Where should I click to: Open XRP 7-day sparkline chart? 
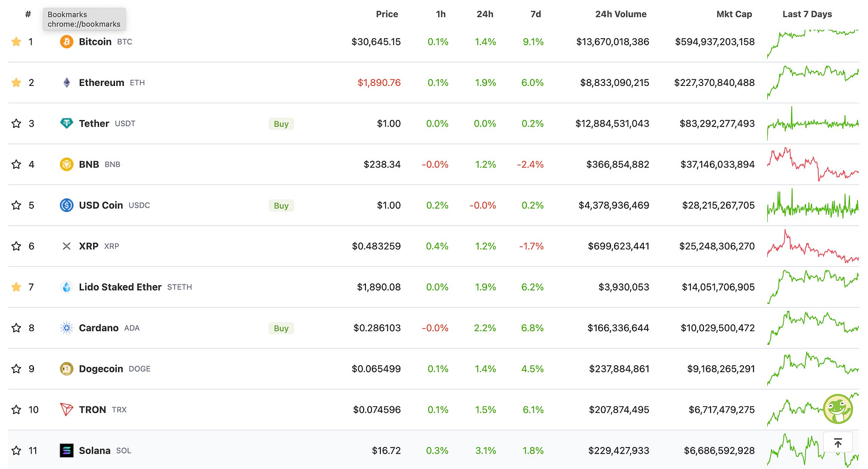point(813,246)
